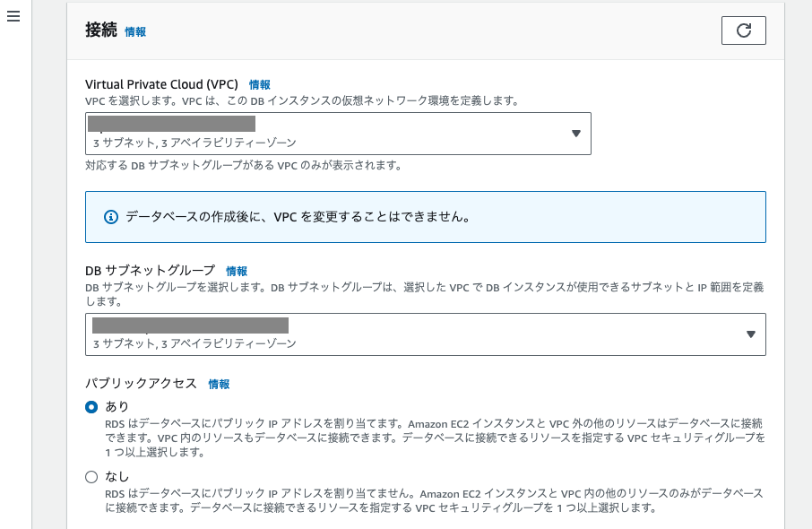Open the VPC selection dropdown
The width and height of the screenshot is (812, 529).
[x=338, y=134]
